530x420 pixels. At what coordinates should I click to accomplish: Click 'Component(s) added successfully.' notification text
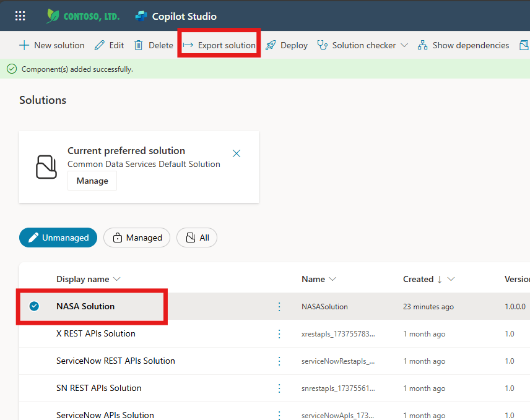pyautogui.click(x=77, y=69)
